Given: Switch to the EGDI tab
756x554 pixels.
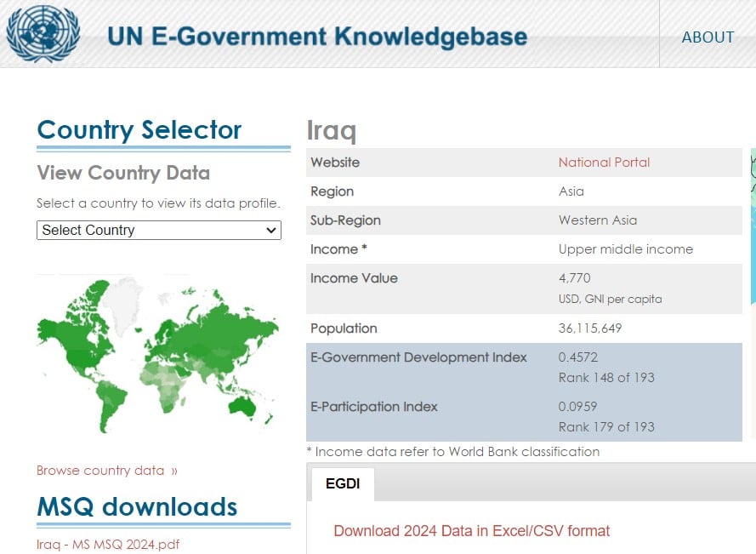Looking at the screenshot, I should (x=343, y=484).
